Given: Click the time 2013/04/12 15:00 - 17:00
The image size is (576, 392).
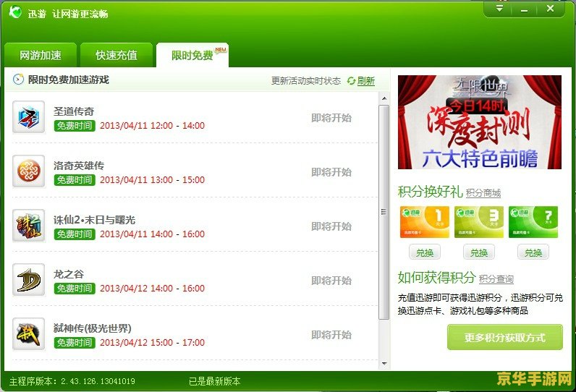Looking at the screenshot, I should coord(153,343).
